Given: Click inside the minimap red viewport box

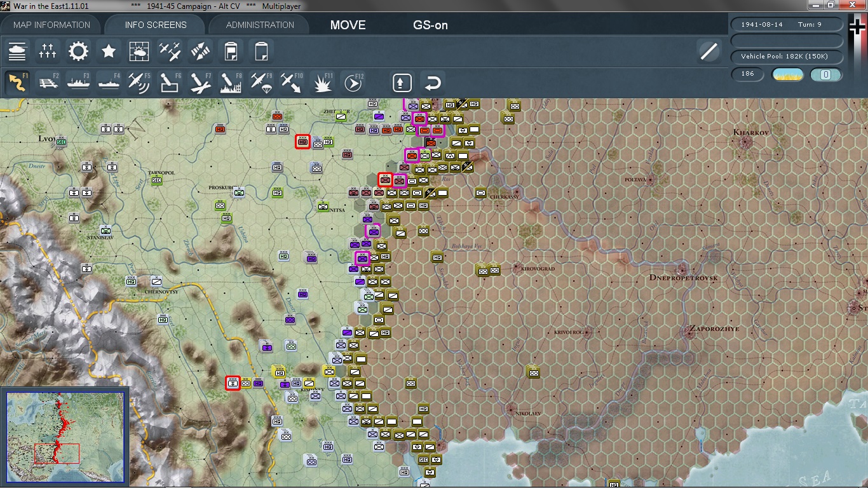Looking at the screenshot, I should 57,453.
